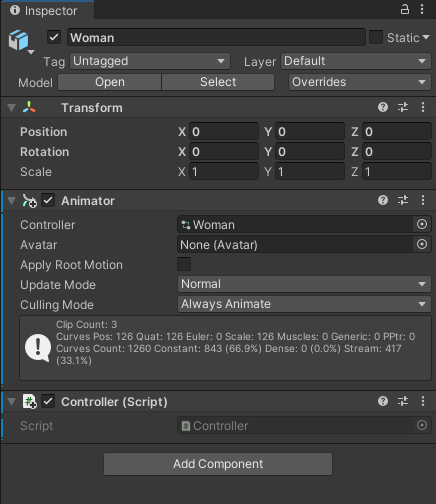The height and width of the screenshot is (504, 436).
Task: Click the Animator component icon
Action: click(29, 201)
